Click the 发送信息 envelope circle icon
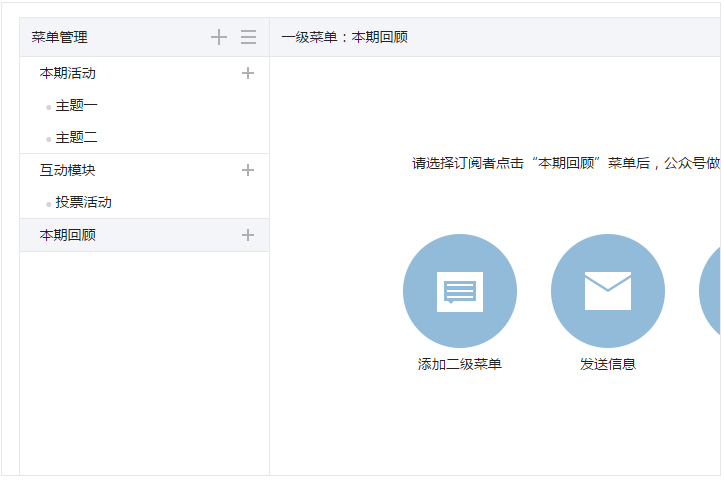 [608, 291]
